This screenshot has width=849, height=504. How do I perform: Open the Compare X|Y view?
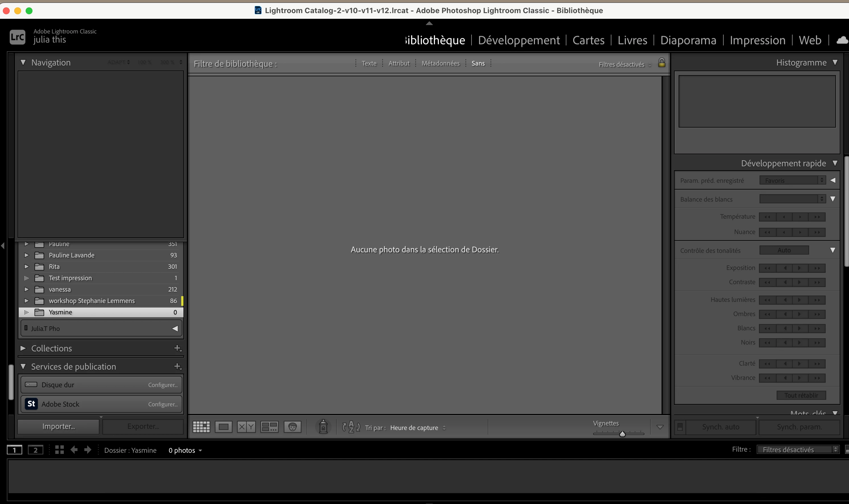pos(246,427)
